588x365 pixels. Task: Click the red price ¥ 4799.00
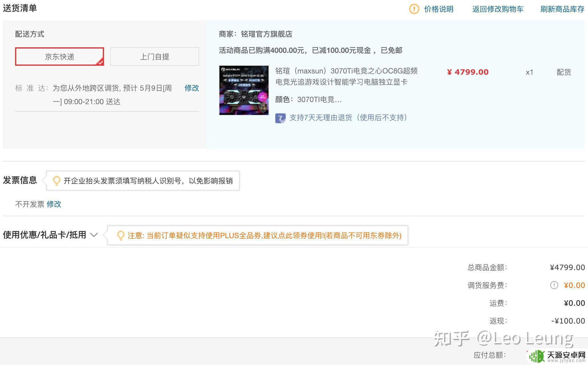[468, 72]
